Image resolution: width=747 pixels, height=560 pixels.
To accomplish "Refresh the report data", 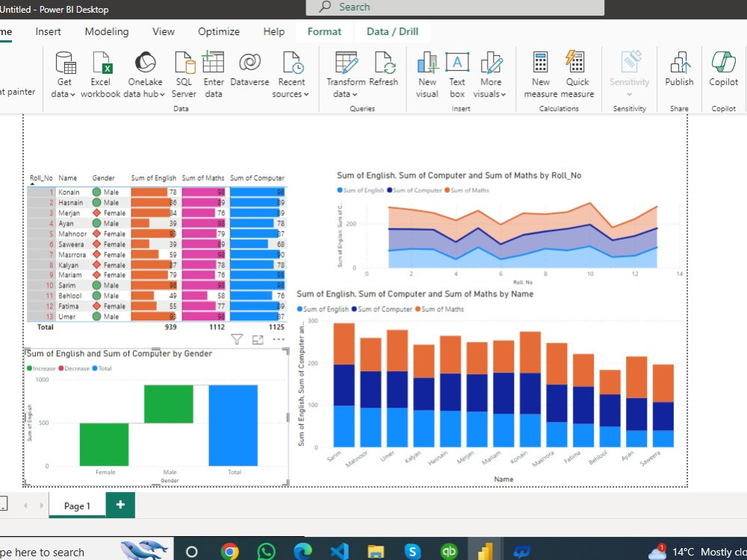I will [x=384, y=72].
